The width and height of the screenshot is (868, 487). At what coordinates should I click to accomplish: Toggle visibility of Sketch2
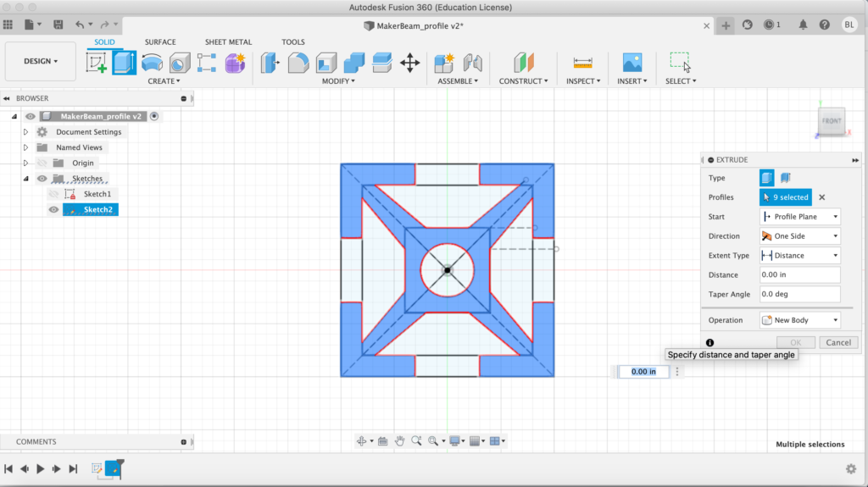tap(53, 209)
